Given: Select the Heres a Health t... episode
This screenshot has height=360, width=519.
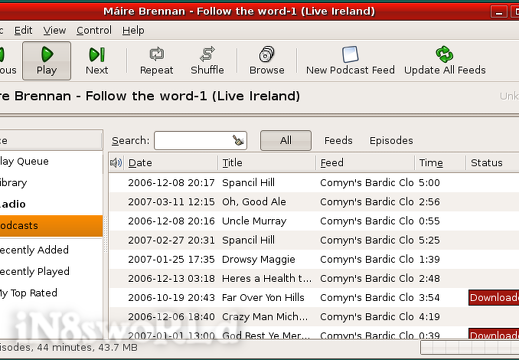Looking at the screenshot, I should (x=314, y=278).
